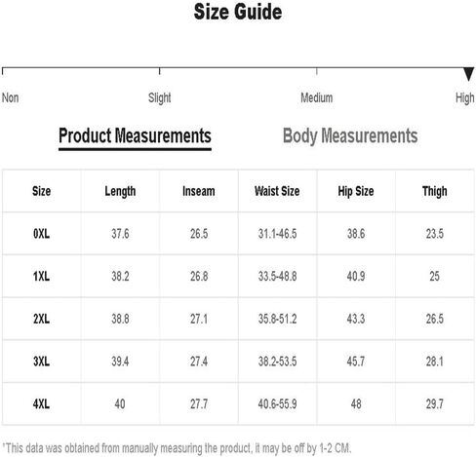Image resolution: width=476 pixels, height=457 pixels.
Task: Click the Length column header
Action: pyautogui.click(x=120, y=191)
